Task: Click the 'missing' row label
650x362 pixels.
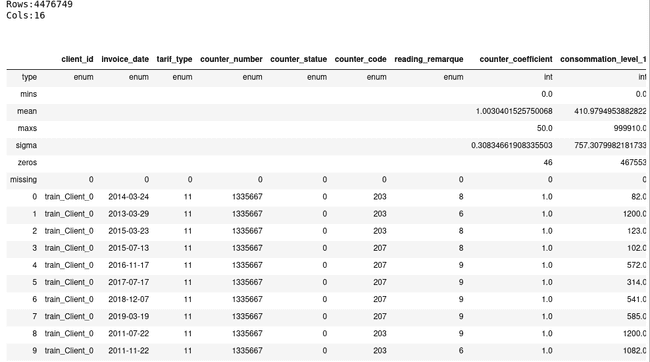Action: point(24,180)
